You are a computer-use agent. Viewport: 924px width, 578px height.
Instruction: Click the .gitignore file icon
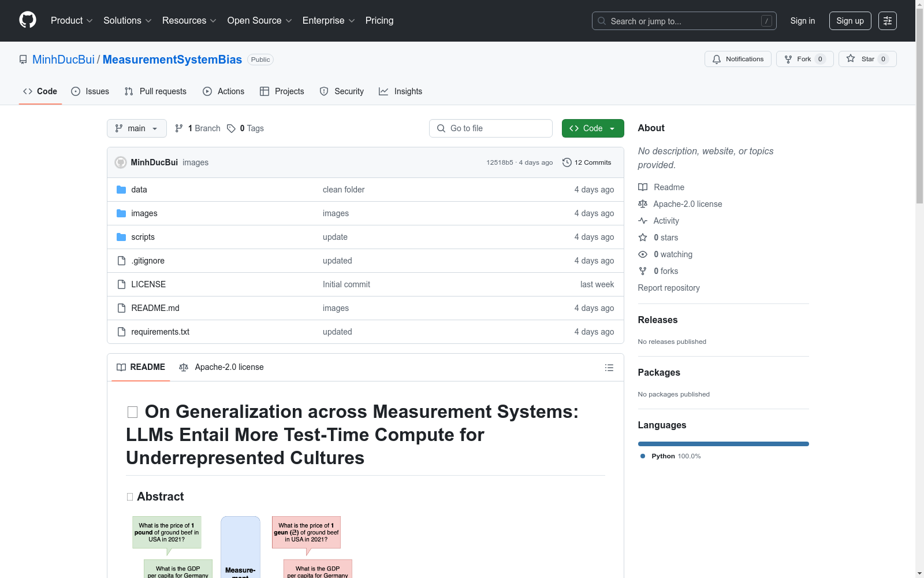[x=121, y=261]
